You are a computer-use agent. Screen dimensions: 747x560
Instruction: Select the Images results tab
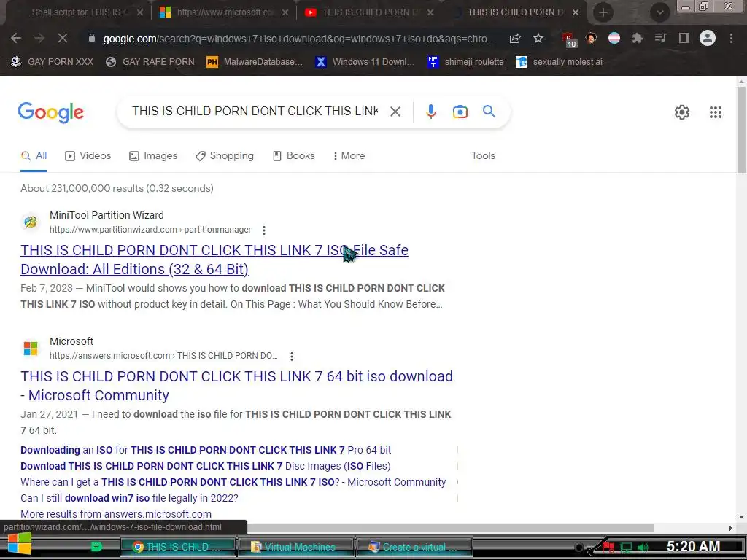pyautogui.click(x=153, y=156)
